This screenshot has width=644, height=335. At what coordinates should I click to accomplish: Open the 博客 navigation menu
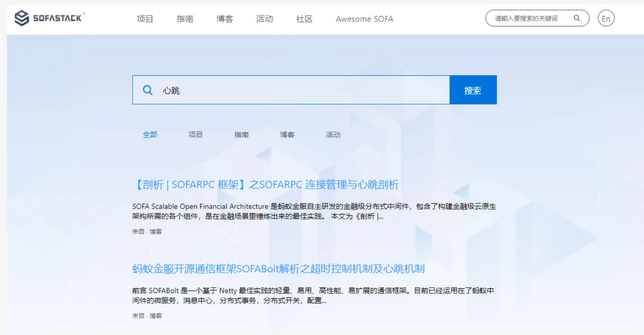click(224, 19)
